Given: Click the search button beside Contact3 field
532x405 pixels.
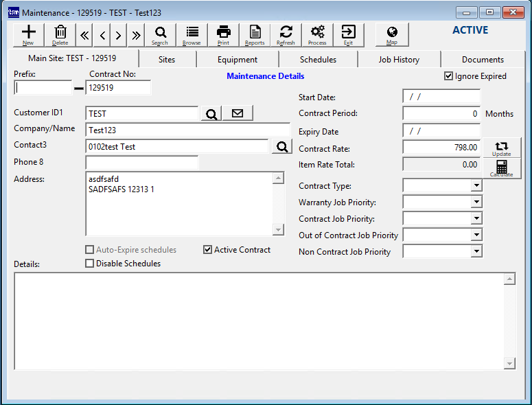Looking at the screenshot, I should click(x=281, y=146).
